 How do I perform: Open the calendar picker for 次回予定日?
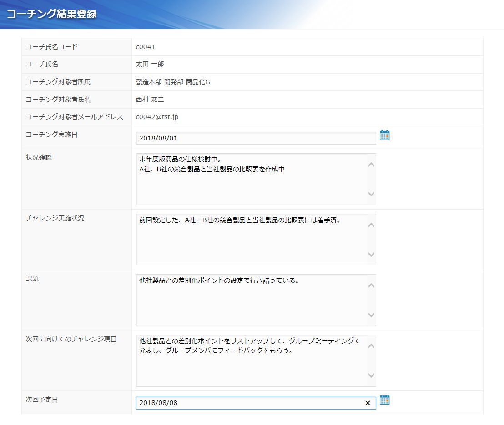(x=384, y=400)
